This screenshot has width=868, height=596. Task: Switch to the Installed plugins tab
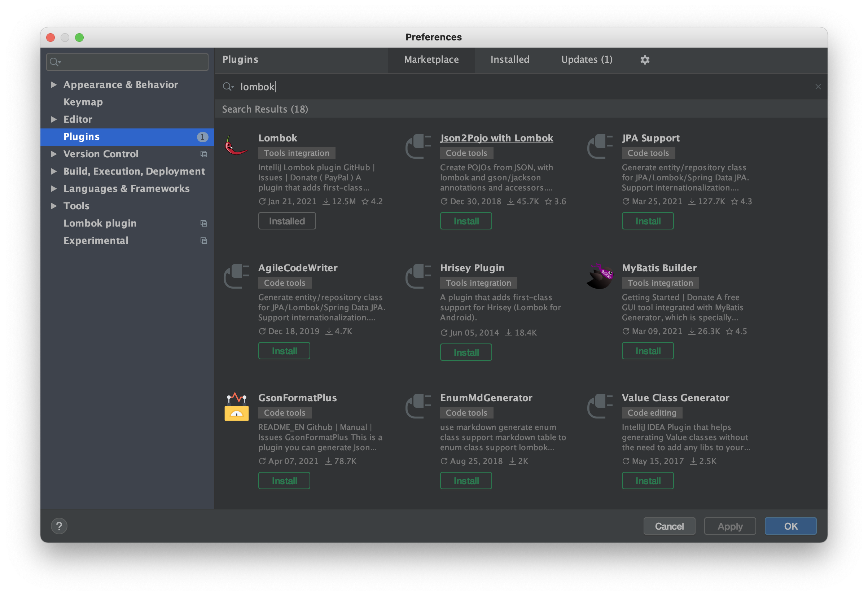509,60
